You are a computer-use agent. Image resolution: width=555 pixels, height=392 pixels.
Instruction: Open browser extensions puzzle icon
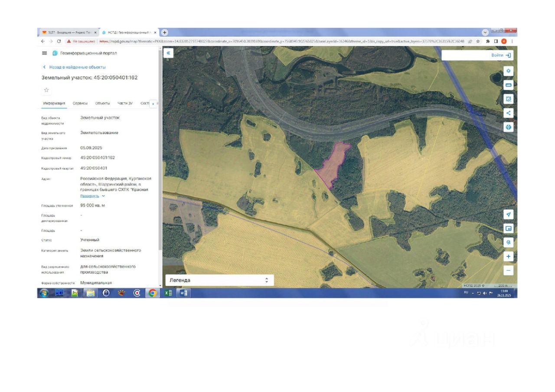click(488, 41)
